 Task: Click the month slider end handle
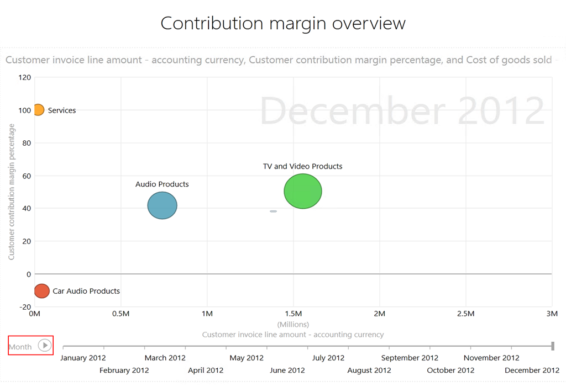click(x=552, y=346)
